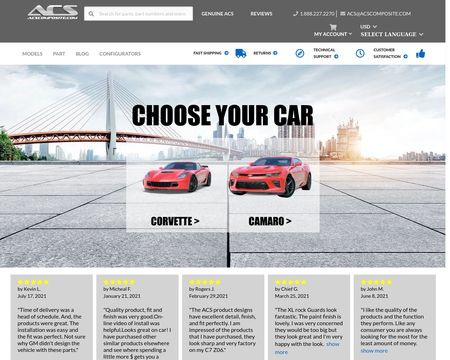Viewport: 450px width, 360px height.
Task: Click the Customer Satisfaction plus icon
Action: [406, 57]
